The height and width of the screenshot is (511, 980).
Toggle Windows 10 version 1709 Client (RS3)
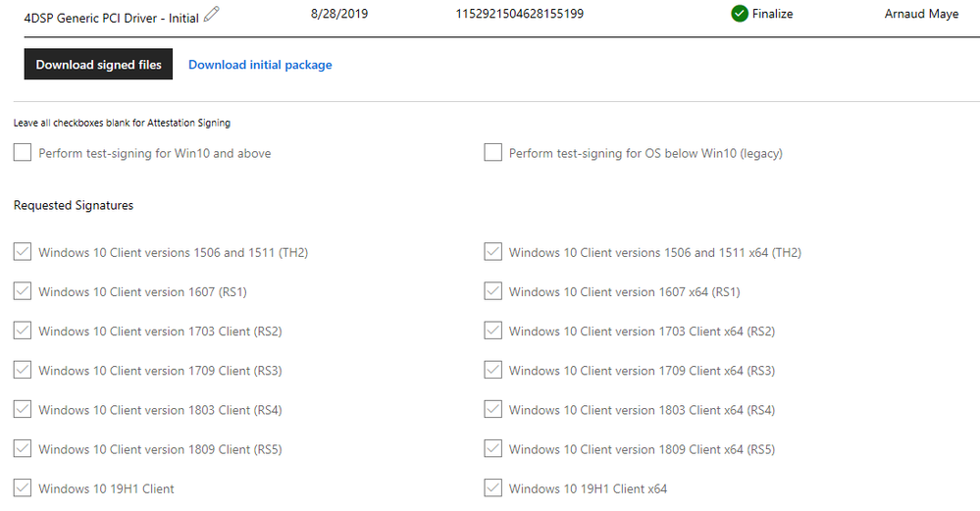pos(23,370)
